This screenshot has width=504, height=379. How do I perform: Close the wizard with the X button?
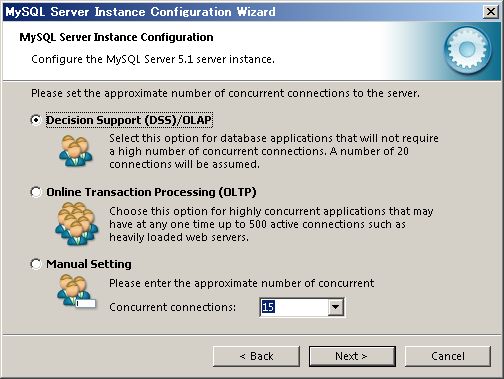pyautogui.click(x=490, y=12)
